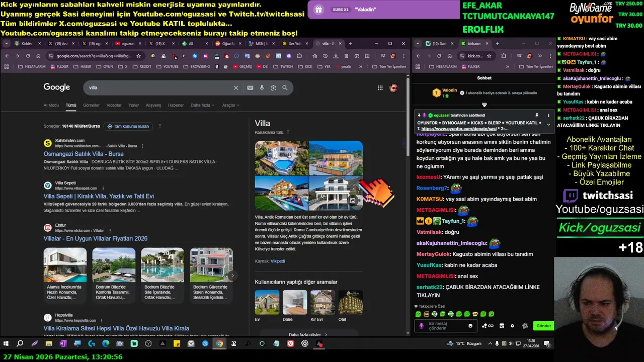This screenshot has height=362, width=644.
Task: Switch to the Dashboard tab in Kick browser
Action: [439, 44]
